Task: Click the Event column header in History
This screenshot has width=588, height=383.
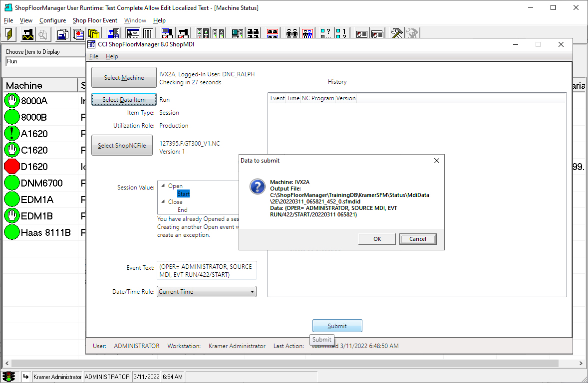Action: [x=278, y=98]
